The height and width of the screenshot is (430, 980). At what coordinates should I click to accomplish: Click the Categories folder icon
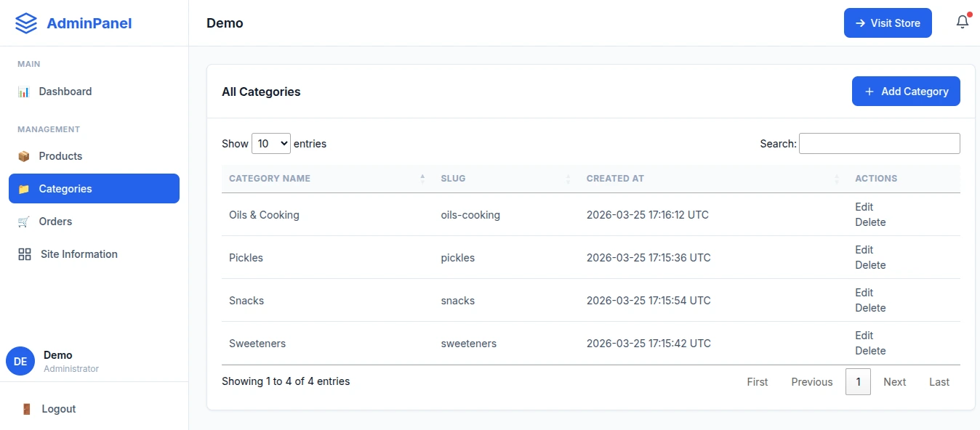pyautogui.click(x=24, y=188)
